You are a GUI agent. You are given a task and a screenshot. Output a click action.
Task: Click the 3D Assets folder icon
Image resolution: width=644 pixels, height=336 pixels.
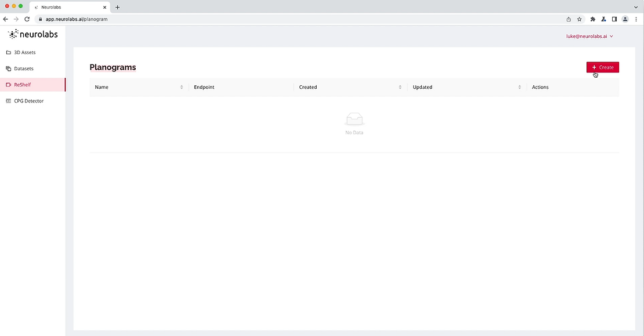[x=8, y=53]
